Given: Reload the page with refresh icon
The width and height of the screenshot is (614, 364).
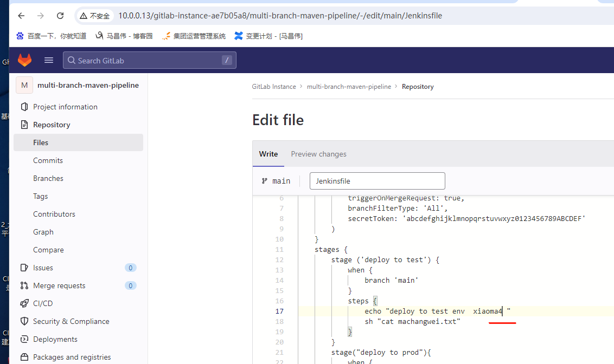Looking at the screenshot, I should click(x=60, y=16).
